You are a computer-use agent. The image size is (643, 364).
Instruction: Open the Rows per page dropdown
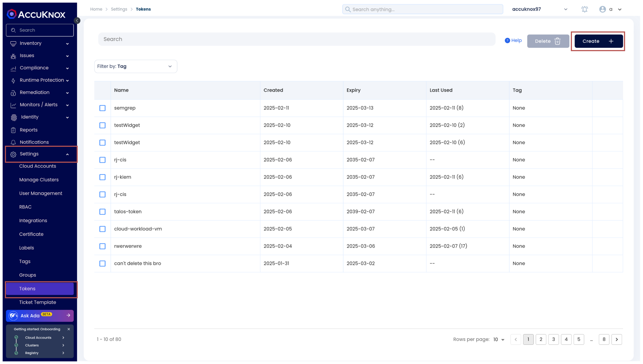click(499, 339)
